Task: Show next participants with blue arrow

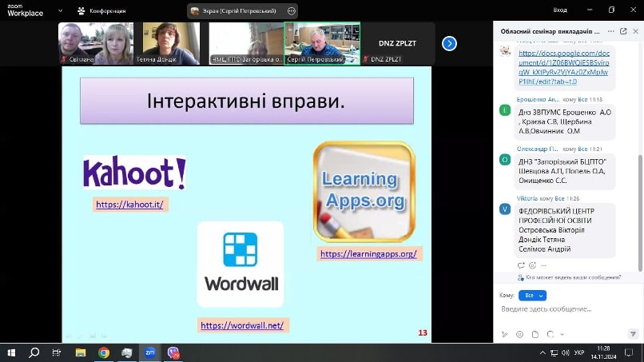Action: point(449,44)
